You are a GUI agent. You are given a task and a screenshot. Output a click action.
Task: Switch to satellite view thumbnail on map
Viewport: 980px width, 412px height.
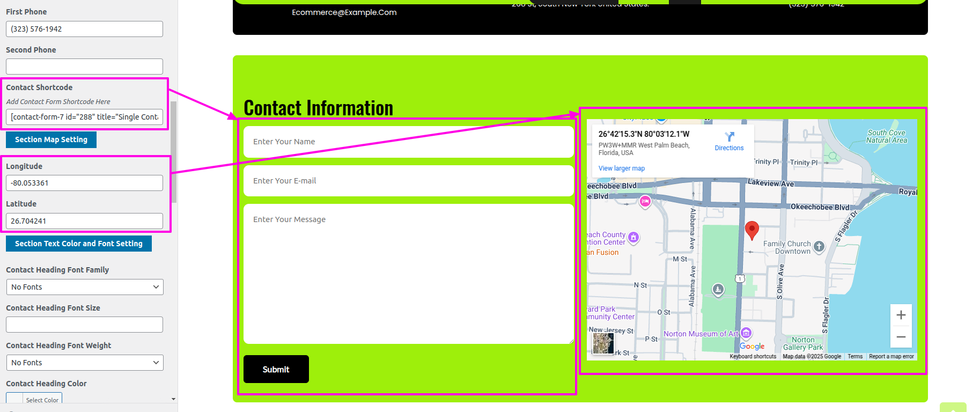pyautogui.click(x=603, y=343)
